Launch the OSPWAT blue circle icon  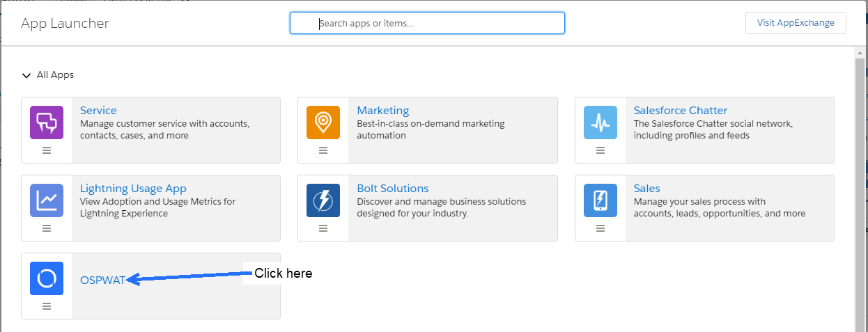click(x=47, y=278)
